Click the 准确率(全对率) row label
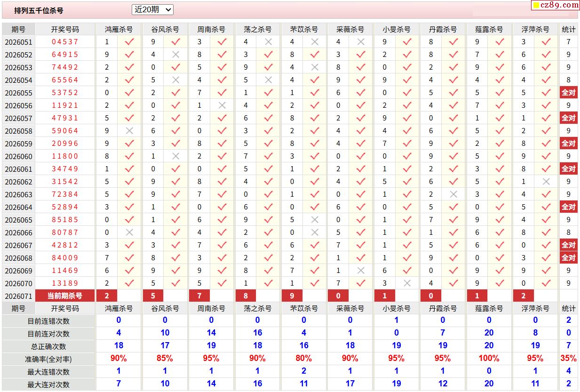The image size is (580, 392). click(x=48, y=359)
